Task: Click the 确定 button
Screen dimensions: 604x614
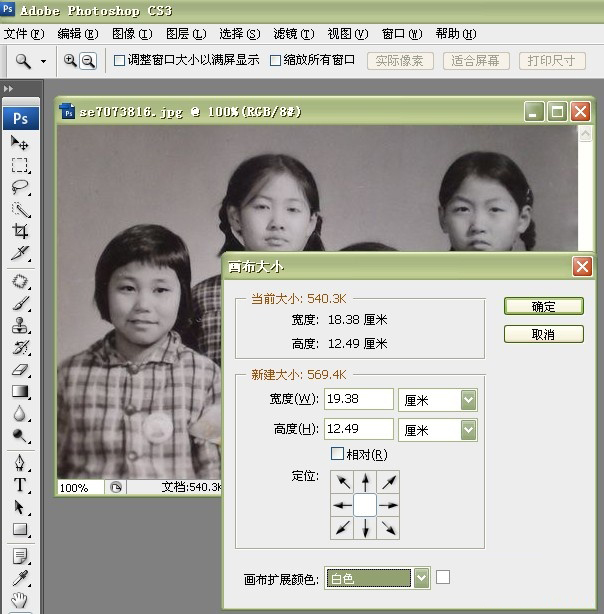Action: (x=543, y=306)
